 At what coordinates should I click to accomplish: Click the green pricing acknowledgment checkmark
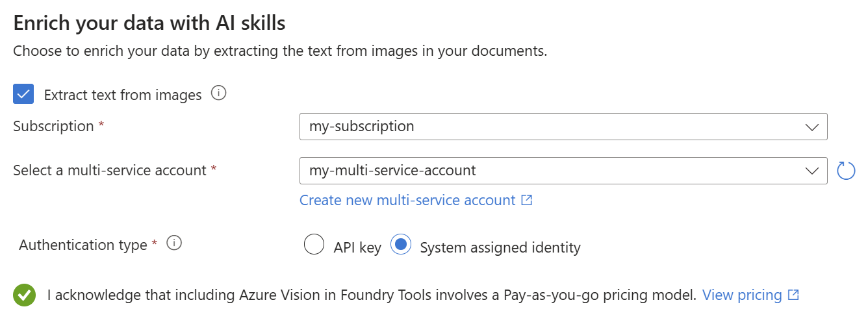click(x=24, y=295)
